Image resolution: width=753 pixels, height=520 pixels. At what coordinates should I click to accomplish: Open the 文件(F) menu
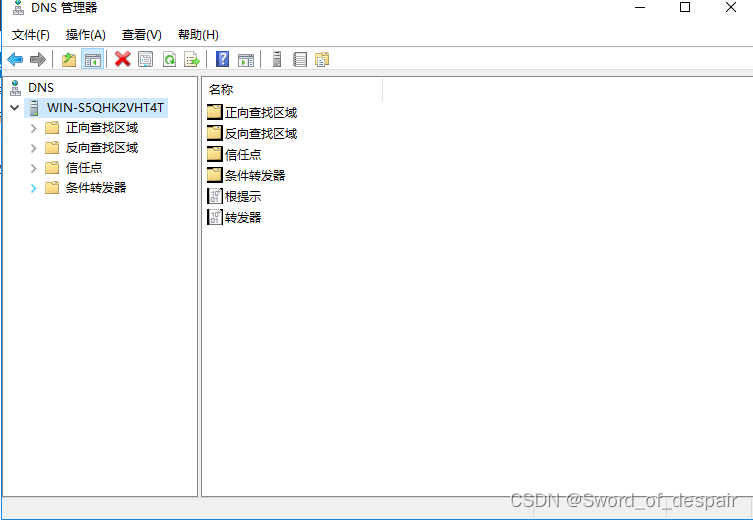pos(31,35)
